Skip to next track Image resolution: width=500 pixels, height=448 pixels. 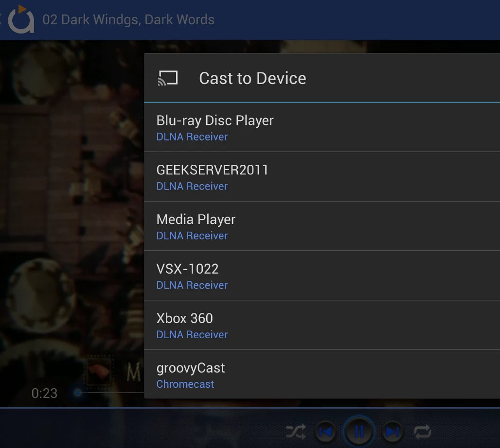pyautogui.click(x=392, y=432)
